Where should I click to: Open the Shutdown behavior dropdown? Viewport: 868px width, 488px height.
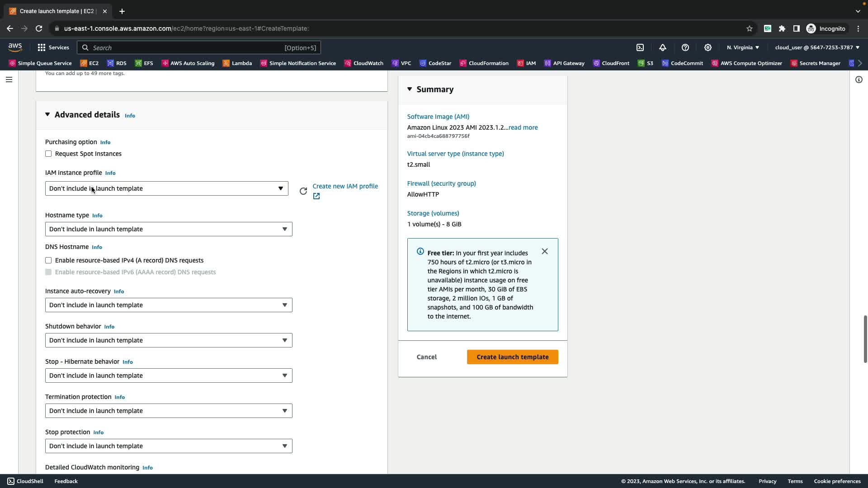(168, 341)
